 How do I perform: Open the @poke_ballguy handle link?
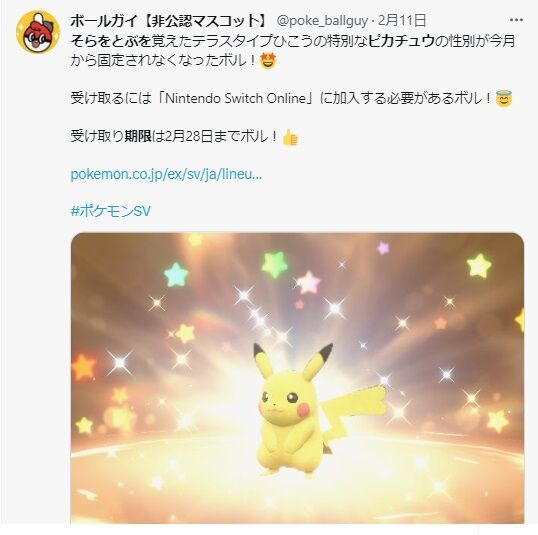coord(322,21)
